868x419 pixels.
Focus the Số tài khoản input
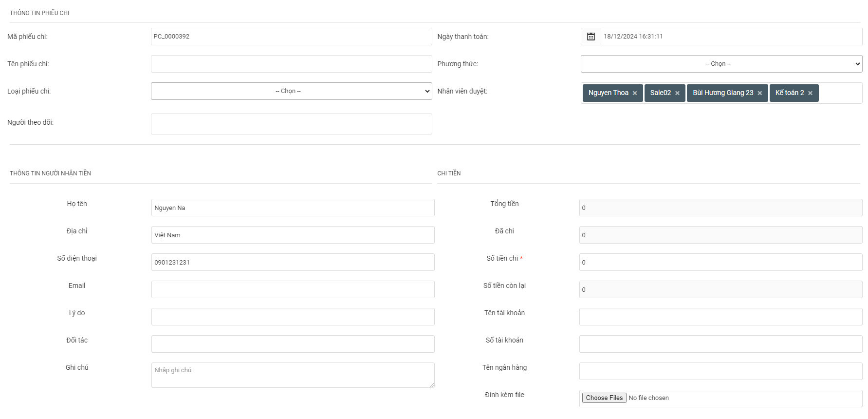[720, 344]
